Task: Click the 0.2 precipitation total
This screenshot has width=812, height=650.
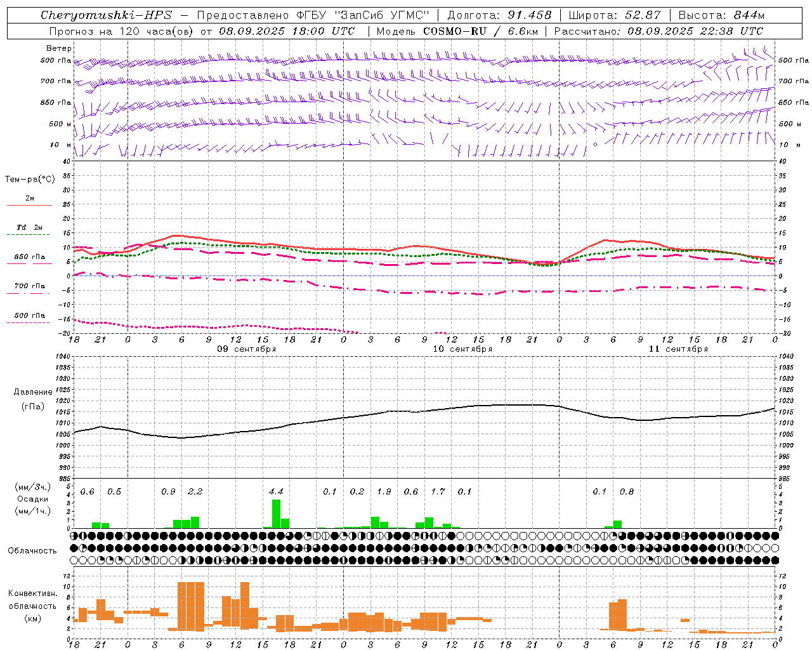Action: click(357, 491)
